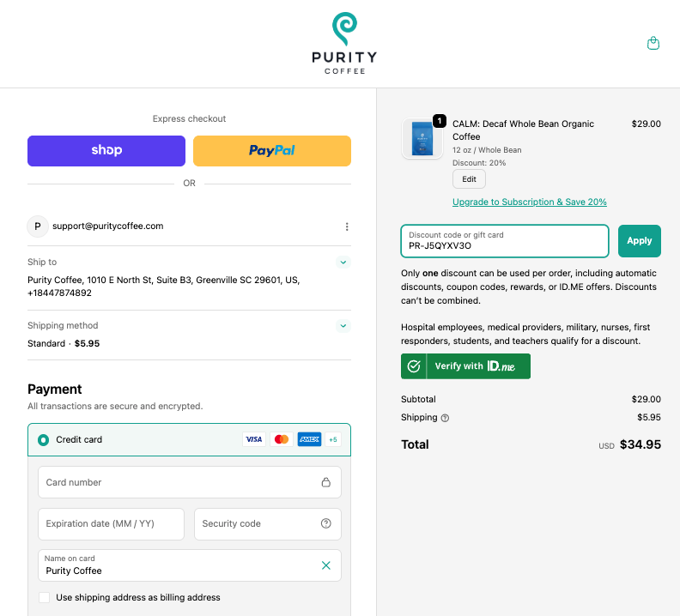Click the shipping info help icon
Screen dimensions: 680x616
(x=445, y=418)
